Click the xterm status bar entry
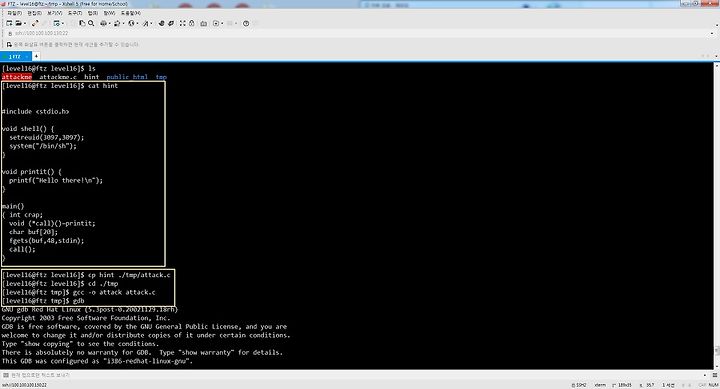The height and width of the screenshot is (389, 720). (600, 385)
